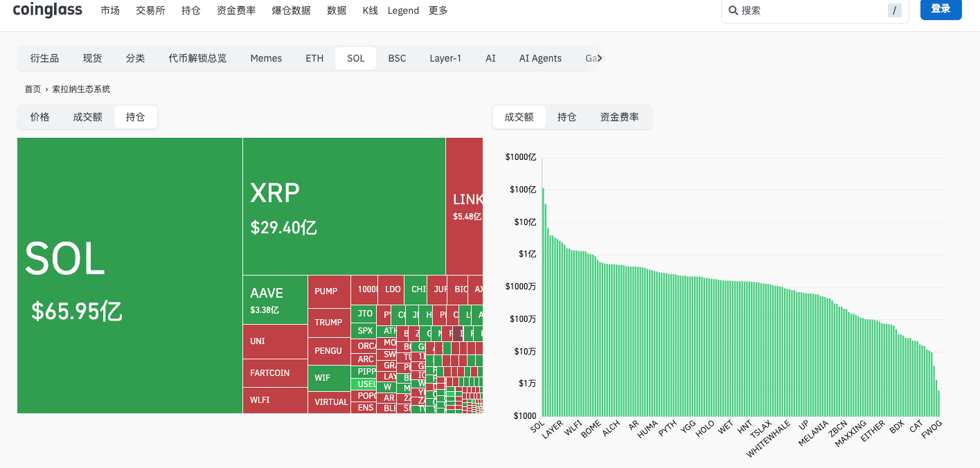
Task: Switch the treemap to the 价格 tab
Action: (40, 117)
